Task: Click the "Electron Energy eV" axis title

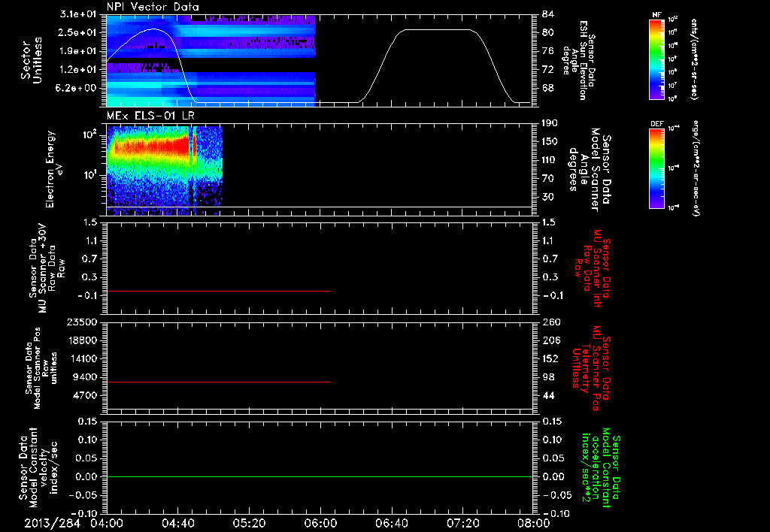Action: [54, 169]
